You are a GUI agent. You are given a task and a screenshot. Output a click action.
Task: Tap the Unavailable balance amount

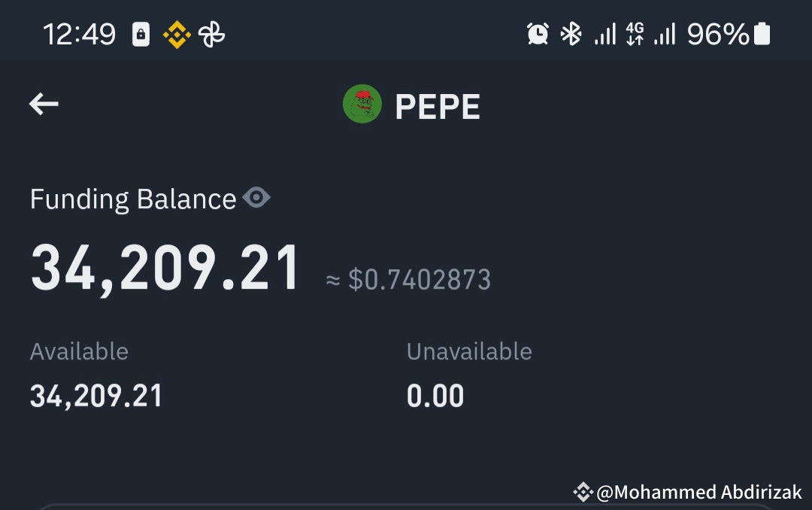435,395
